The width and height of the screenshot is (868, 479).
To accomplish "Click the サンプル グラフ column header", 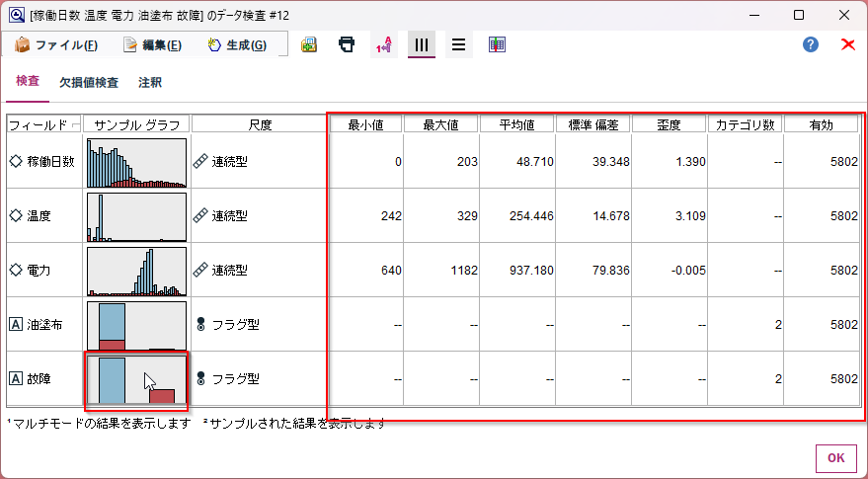I will (136, 124).
